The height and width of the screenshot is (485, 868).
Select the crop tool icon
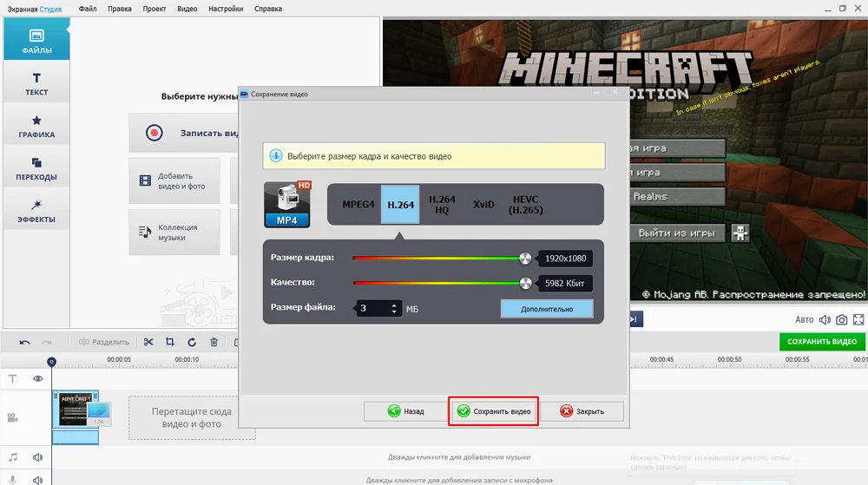[170, 342]
